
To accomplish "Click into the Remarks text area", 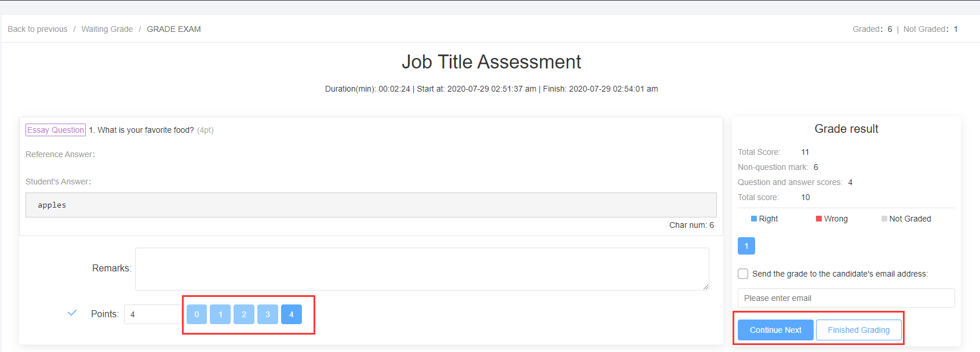I will (421, 268).
